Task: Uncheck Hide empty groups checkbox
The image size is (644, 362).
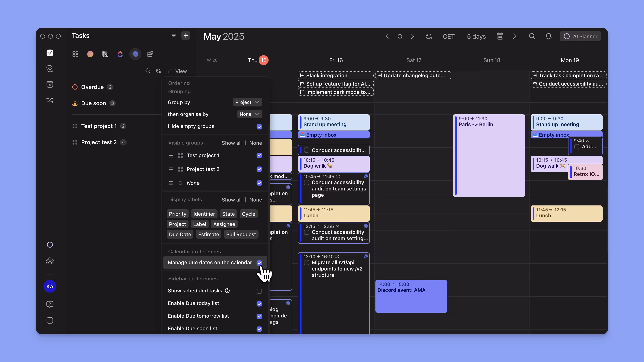Action: [x=259, y=127]
